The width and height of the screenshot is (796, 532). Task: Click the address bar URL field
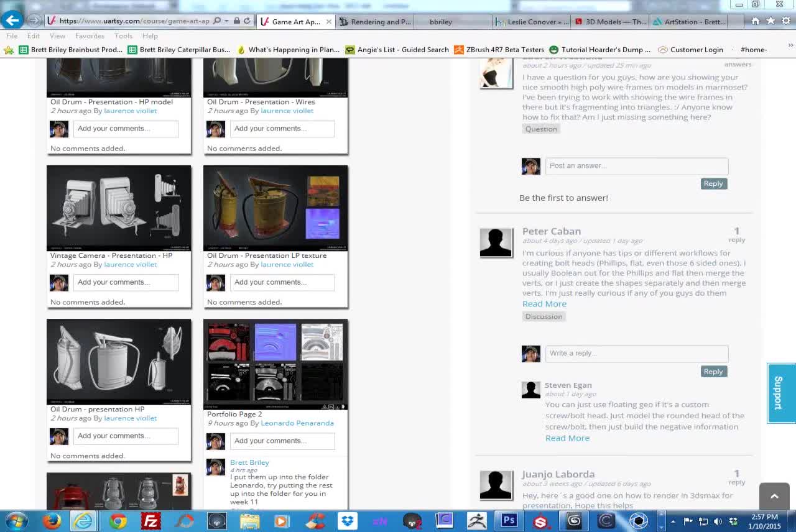[x=135, y=21]
